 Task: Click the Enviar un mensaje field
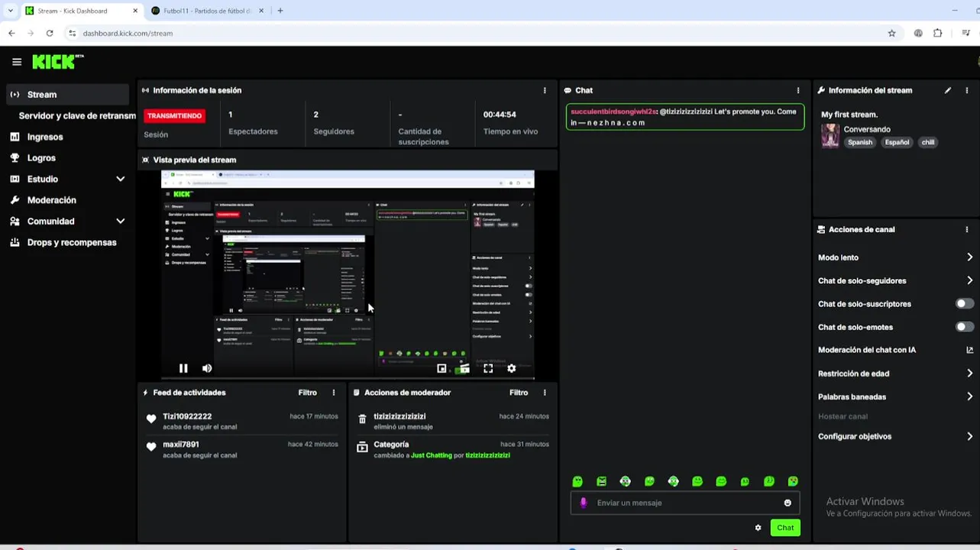(x=685, y=503)
